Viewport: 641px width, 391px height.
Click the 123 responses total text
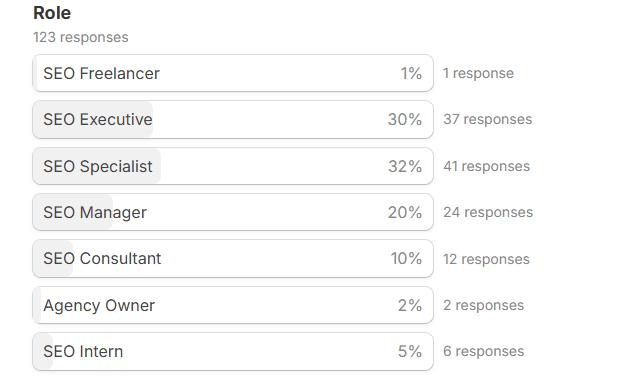click(81, 37)
